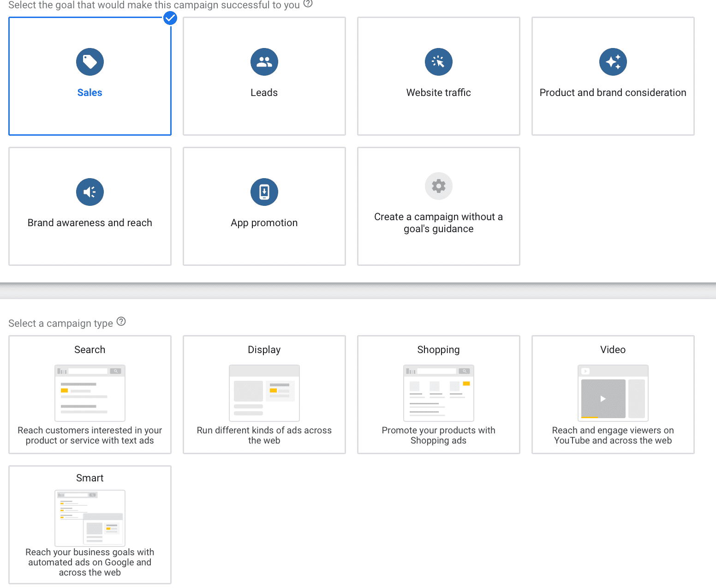The height and width of the screenshot is (588, 716).
Task: Click the Smart campaign preview thumbnail
Action: pyautogui.click(x=90, y=518)
